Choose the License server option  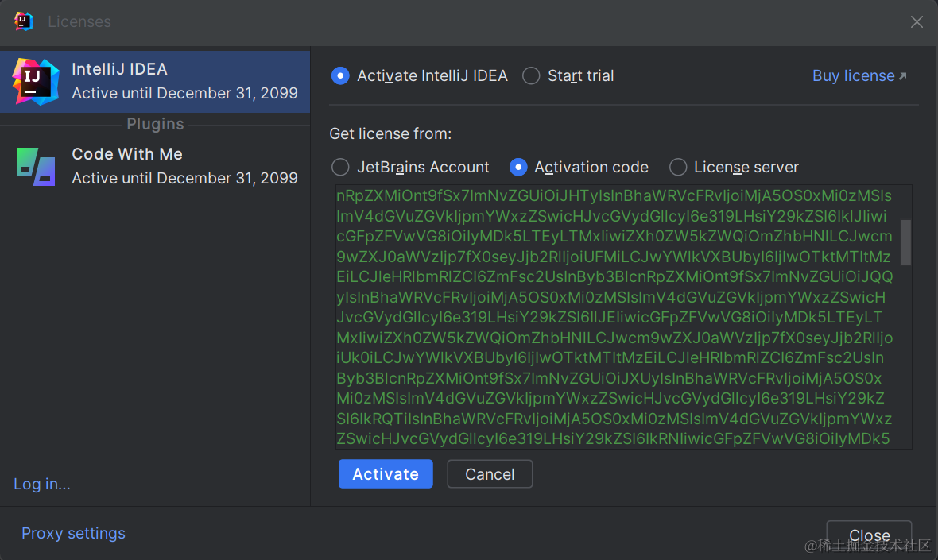tap(678, 168)
